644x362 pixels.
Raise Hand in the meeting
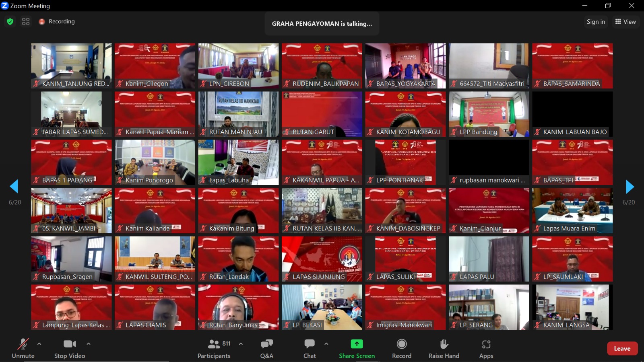point(444,344)
